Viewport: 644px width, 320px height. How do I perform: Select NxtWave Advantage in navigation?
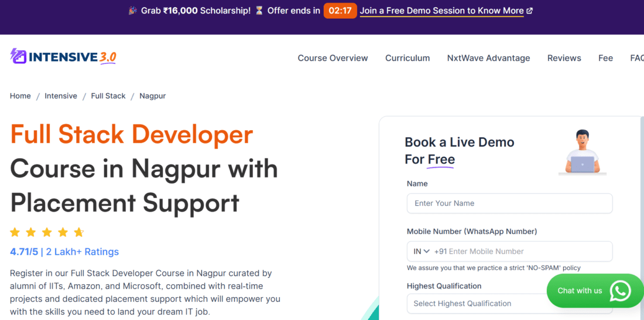(488, 58)
